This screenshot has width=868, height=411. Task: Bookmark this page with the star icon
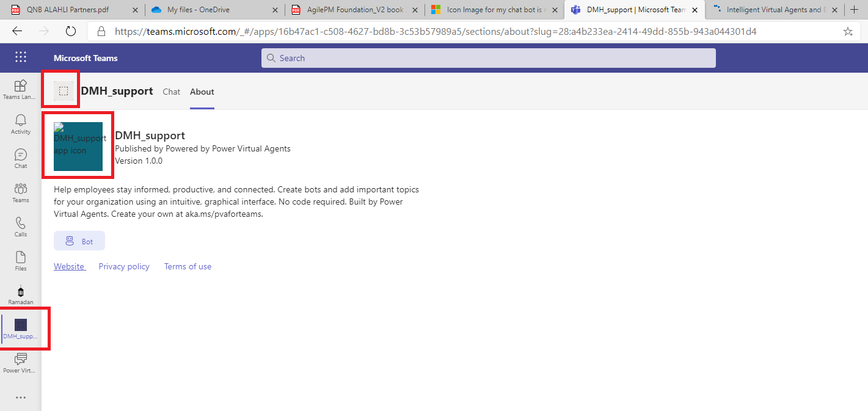coord(848,31)
